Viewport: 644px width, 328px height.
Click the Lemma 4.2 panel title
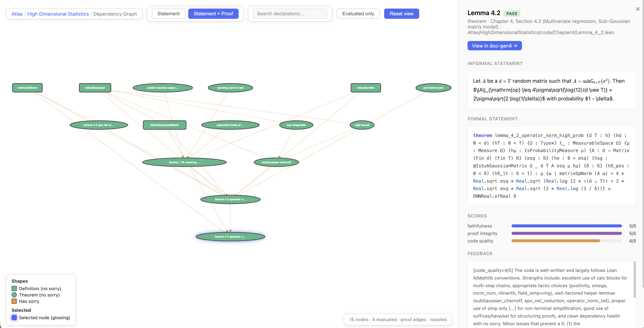(x=484, y=13)
